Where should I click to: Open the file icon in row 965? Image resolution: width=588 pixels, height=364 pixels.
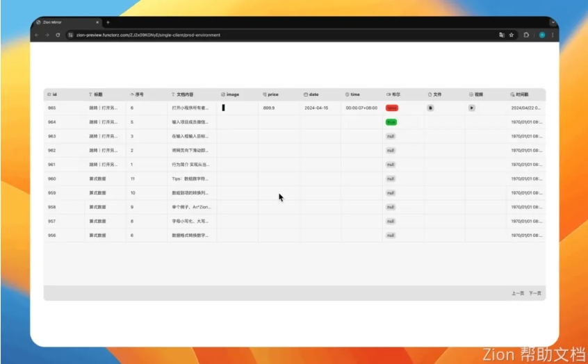(430, 108)
